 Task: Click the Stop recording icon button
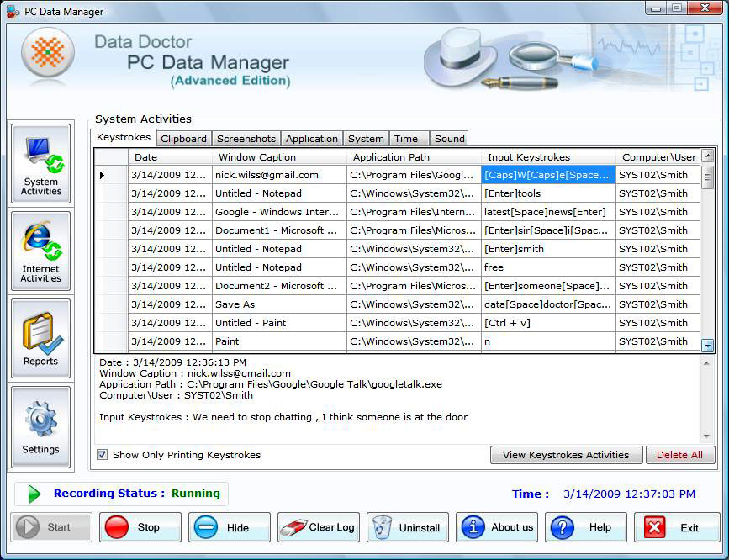(x=119, y=527)
